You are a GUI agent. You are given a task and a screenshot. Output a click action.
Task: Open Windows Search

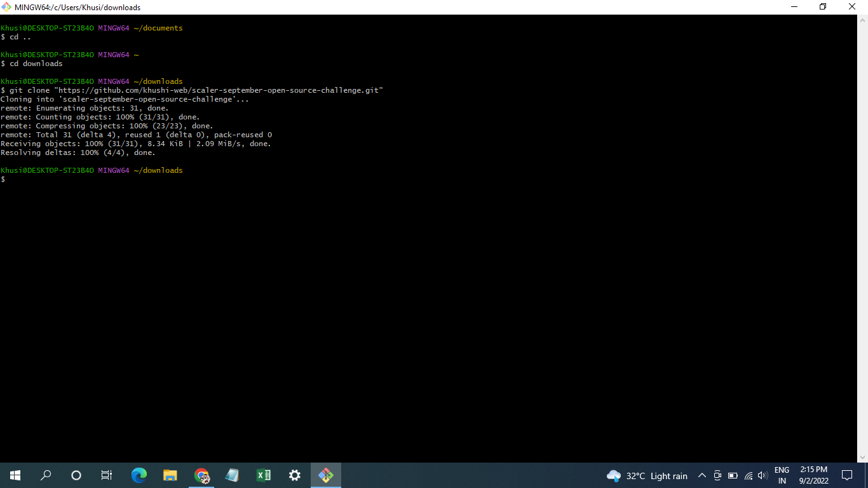[45, 475]
